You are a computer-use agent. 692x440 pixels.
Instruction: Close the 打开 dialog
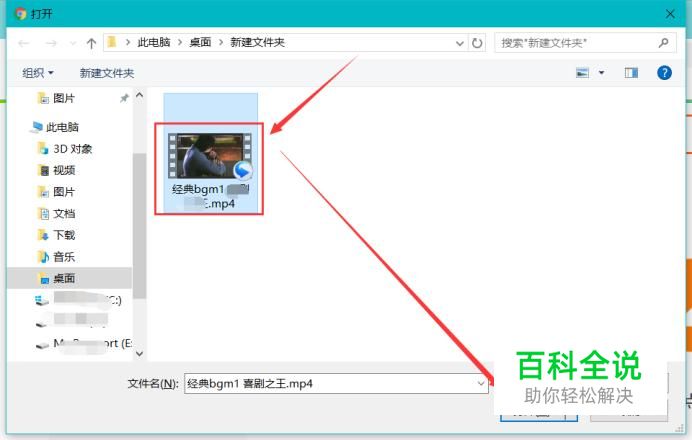[670, 14]
